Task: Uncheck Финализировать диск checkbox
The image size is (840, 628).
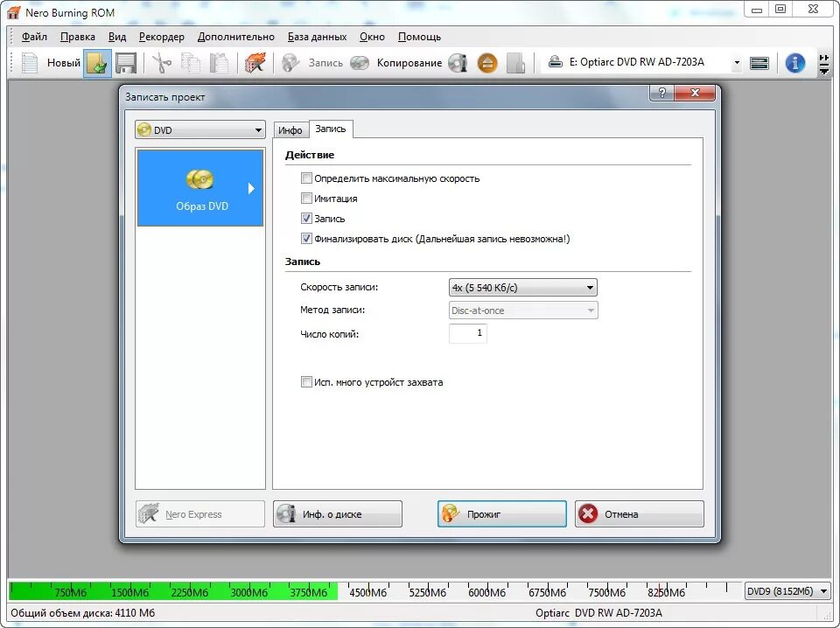Action: pos(306,239)
